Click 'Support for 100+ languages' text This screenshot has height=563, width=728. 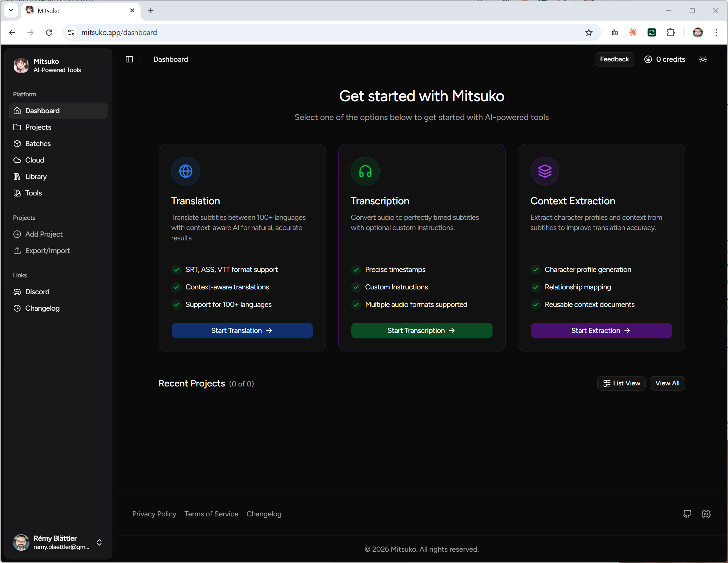(229, 304)
